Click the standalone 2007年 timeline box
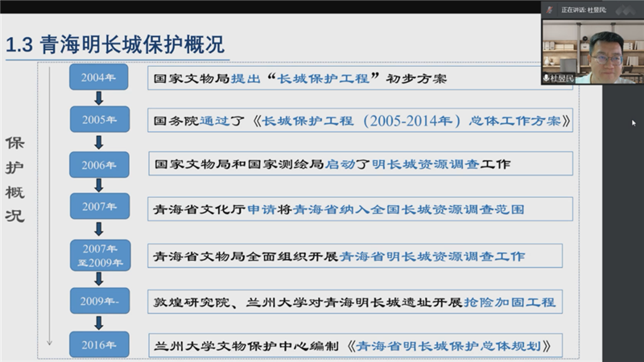Screen dimensions: 644x362 coord(99,207)
